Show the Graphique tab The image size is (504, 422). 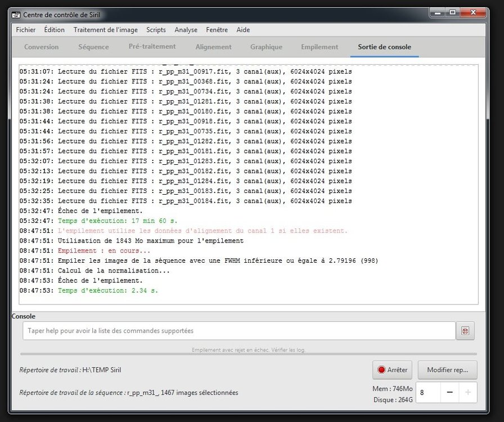coord(266,47)
